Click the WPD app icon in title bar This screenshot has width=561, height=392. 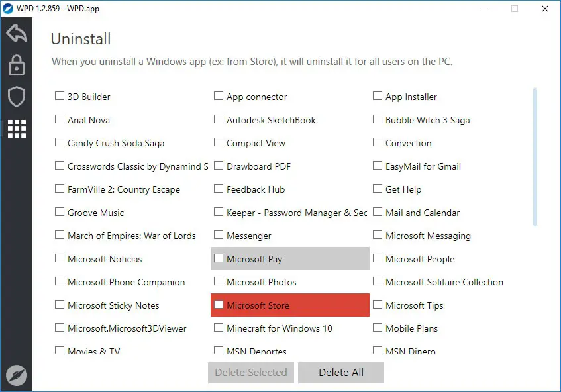(x=7, y=9)
